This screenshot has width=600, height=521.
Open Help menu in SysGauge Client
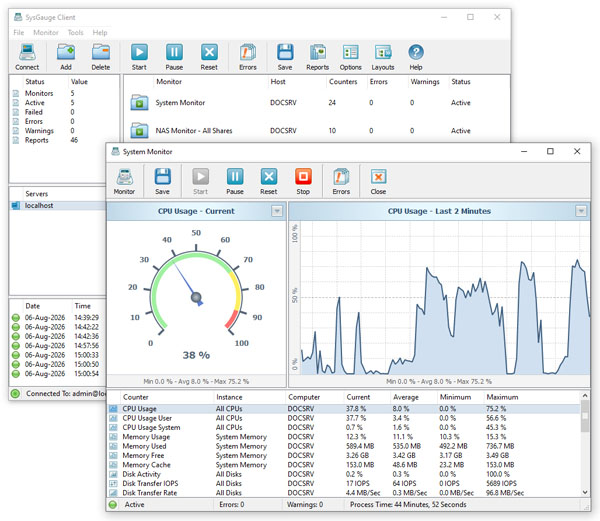(100, 33)
